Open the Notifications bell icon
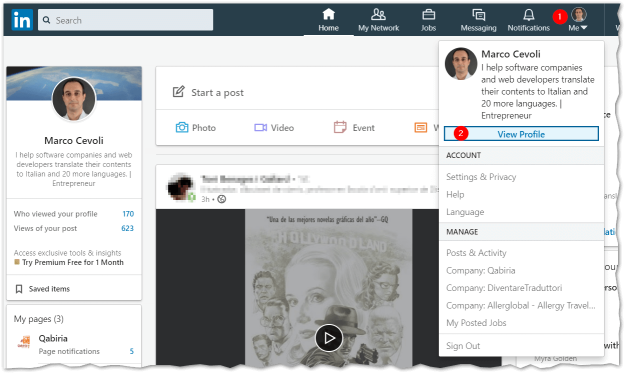626x374 pixels. pos(529,15)
